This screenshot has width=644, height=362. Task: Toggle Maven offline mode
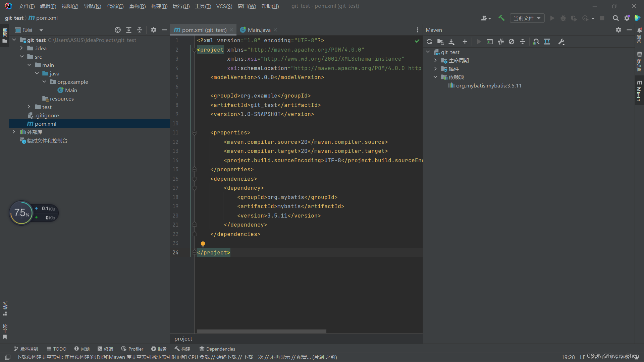512,42
